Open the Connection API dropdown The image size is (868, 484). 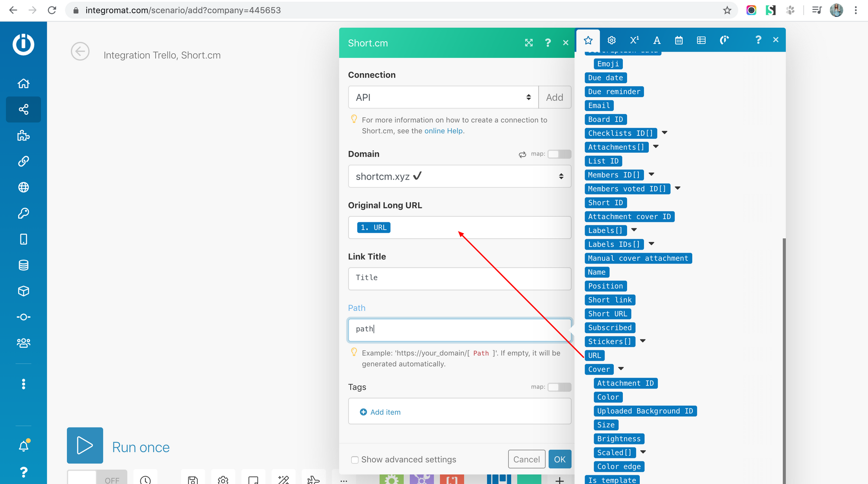[443, 97]
